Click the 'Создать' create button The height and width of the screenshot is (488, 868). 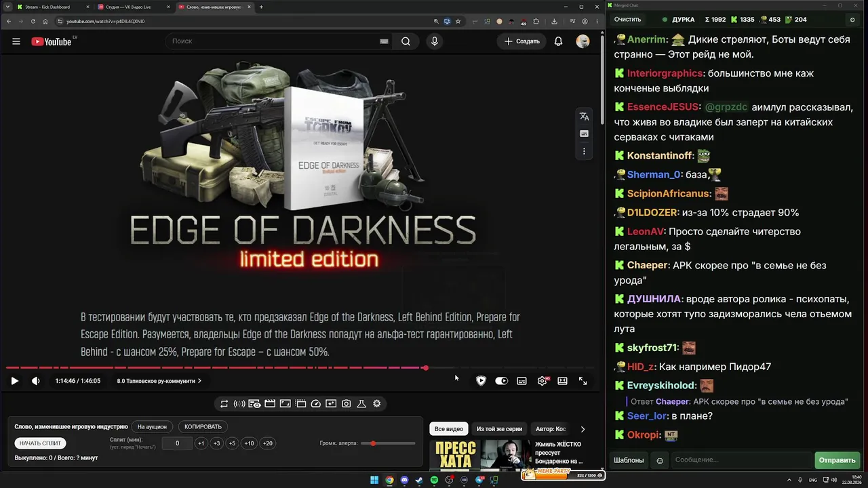point(522,41)
